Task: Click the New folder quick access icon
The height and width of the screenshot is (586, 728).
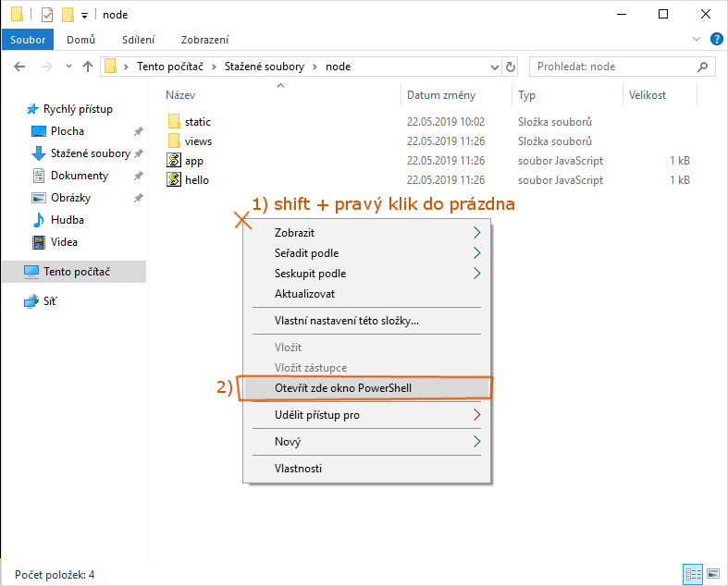Action: point(68,15)
